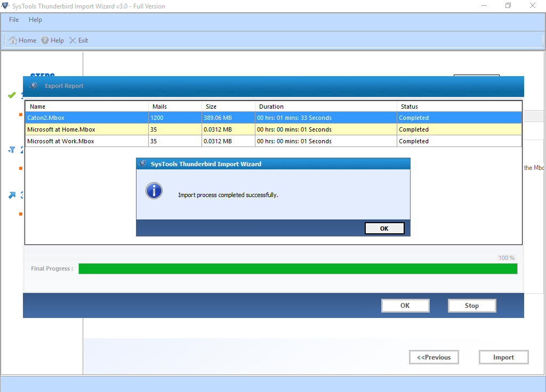Open the File menu
Viewport: 546px width, 392px height.
click(x=14, y=20)
